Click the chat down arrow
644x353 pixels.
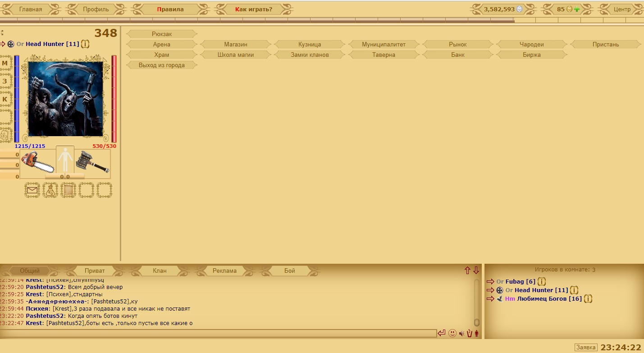[x=476, y=270]
